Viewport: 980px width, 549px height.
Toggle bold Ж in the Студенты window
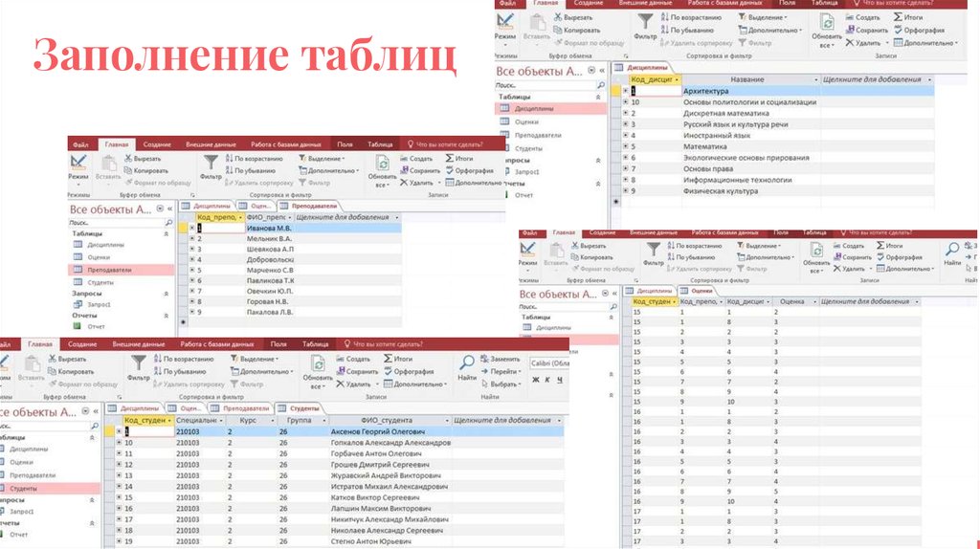533,380
